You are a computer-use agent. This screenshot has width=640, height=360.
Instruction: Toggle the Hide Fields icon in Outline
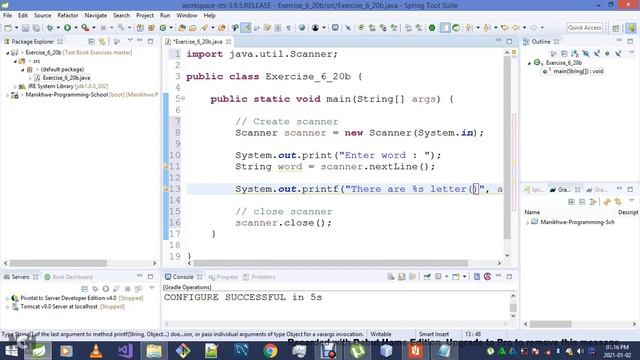586,53
